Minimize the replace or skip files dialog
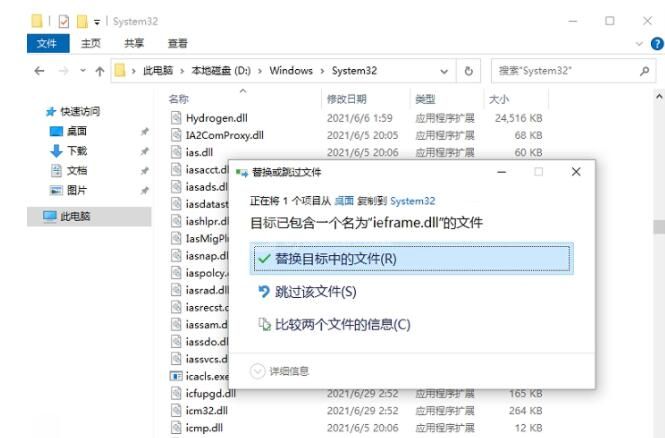665x438 pixels. (502, 172)
